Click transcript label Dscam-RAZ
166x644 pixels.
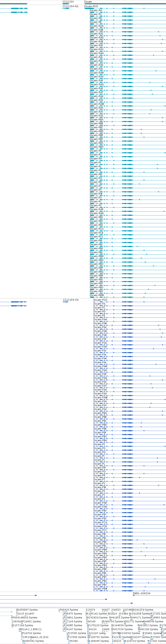(x=96, y=116)
